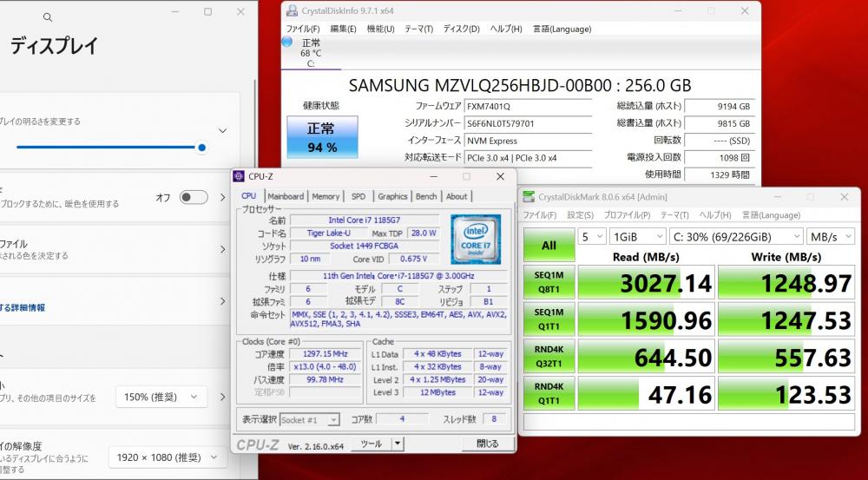Image resolution: width=868 pixels, height=480 pixels.
Task: Run the RND4K Q32T1 test button
Action: [x=549, y=356]
